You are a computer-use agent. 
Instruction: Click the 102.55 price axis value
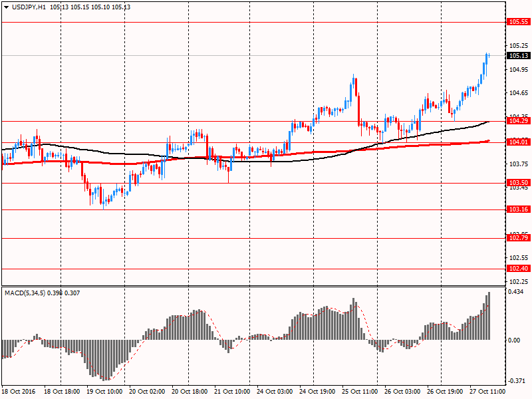click(519, 258)
